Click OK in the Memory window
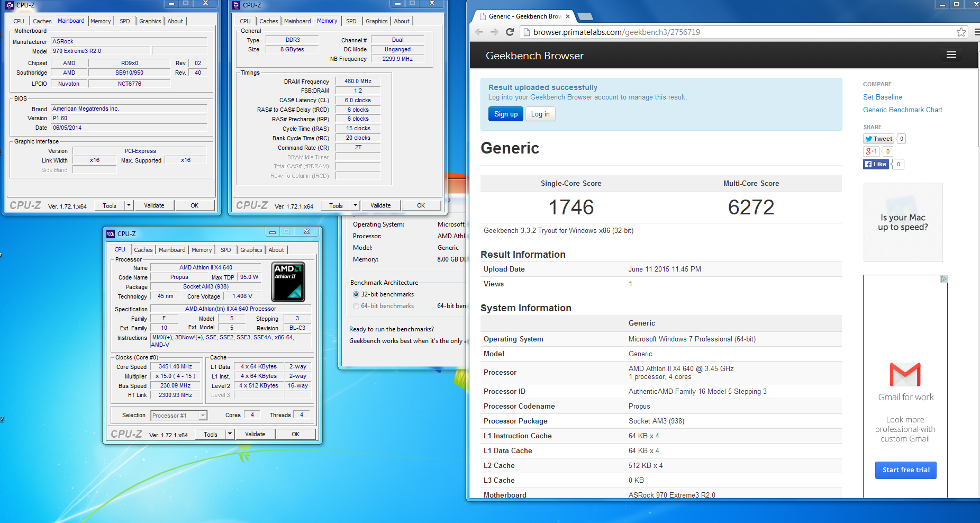The width and height of the screenshot is (980, 523). [421, 205]
